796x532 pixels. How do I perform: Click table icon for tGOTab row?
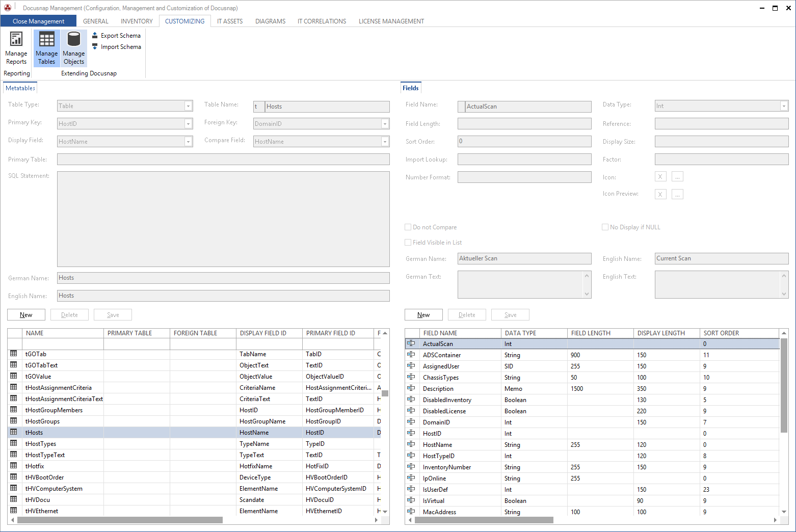[x=14, y=354]
